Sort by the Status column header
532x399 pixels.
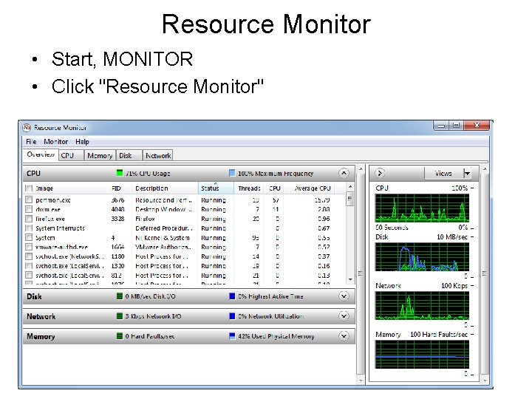point(216,188)
